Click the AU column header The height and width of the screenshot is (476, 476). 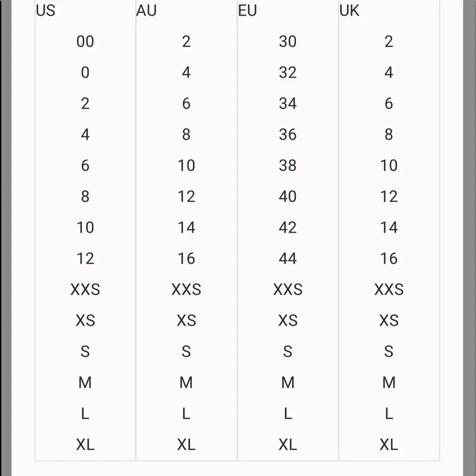[x=146, y=10]
